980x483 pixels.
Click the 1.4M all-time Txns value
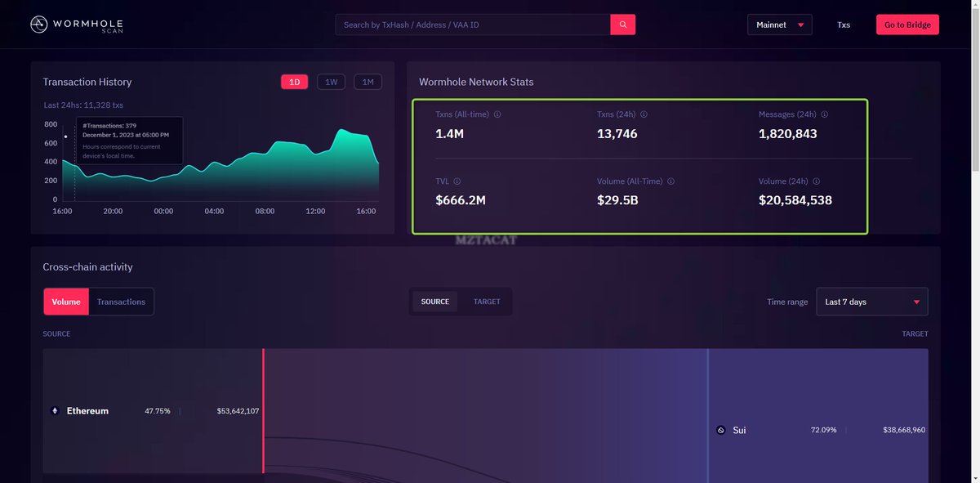(450, 133)
